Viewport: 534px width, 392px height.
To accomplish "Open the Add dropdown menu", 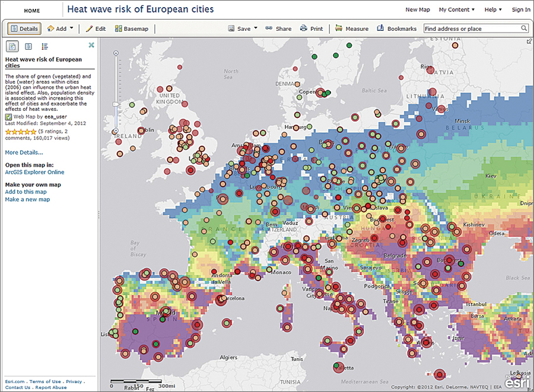I will pyautogui.click(x=61, y=29).
